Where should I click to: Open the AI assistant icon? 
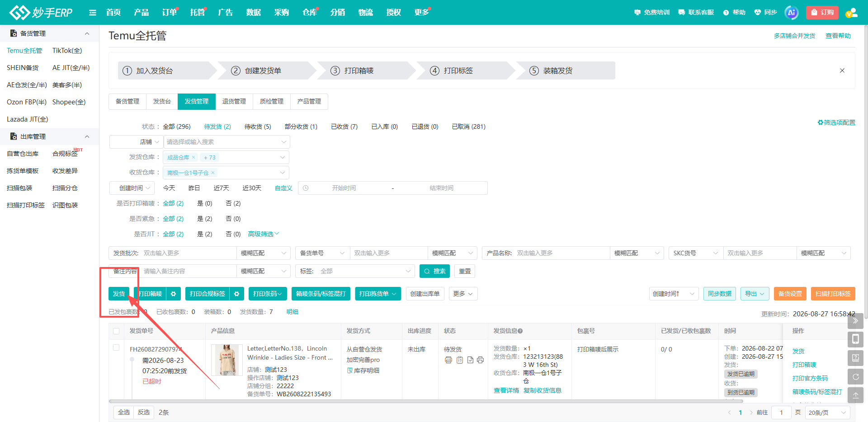point(791,13)
